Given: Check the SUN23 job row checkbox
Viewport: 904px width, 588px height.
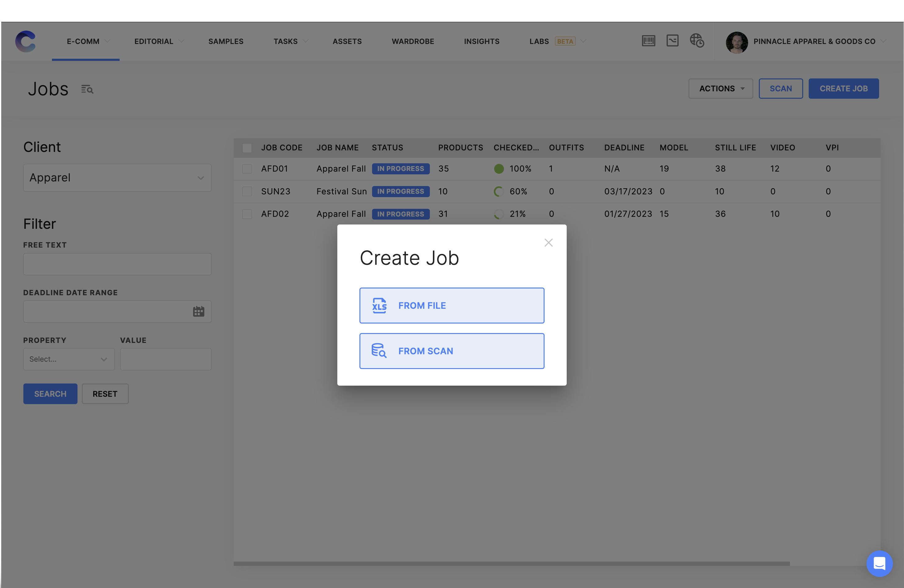Looking at the screenshot, I should 247,192.
